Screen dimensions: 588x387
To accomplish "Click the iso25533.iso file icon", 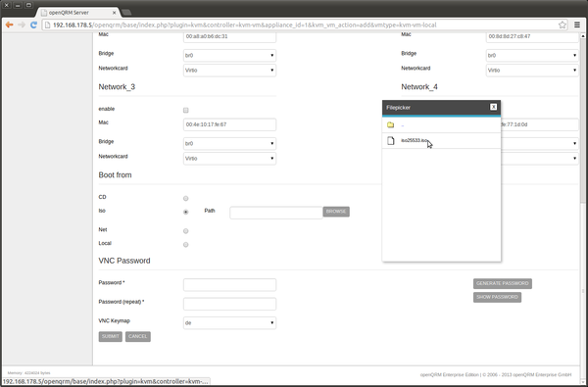I will pyautogui.click(x=391, y=141).
